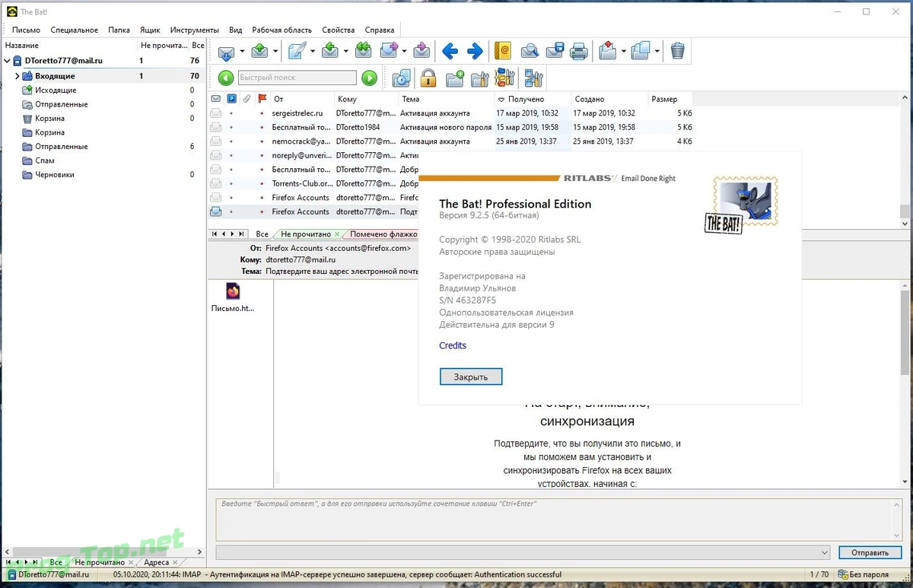This screenshot has height=588, width=913.
Task: Sort messages by the От column header
Action: 303,99
